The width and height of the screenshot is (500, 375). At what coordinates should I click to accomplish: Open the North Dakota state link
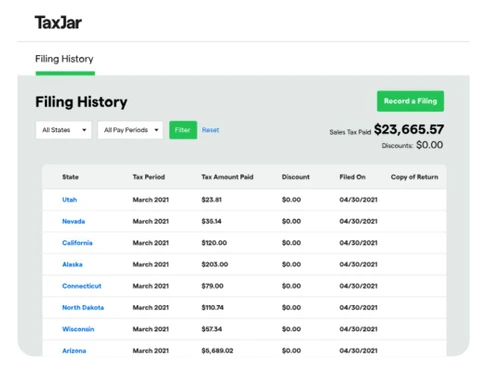click(x=83, y=307)
